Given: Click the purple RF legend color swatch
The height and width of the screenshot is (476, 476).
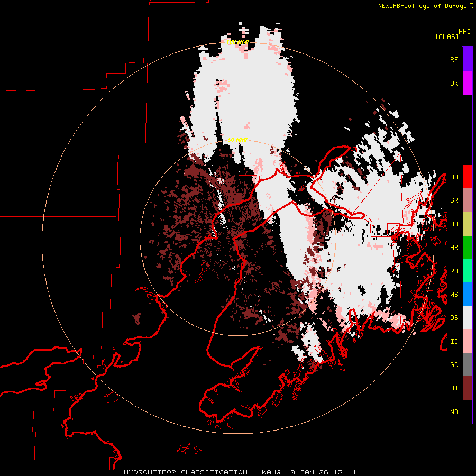Looking at the screenshot, I should point(467,59).
